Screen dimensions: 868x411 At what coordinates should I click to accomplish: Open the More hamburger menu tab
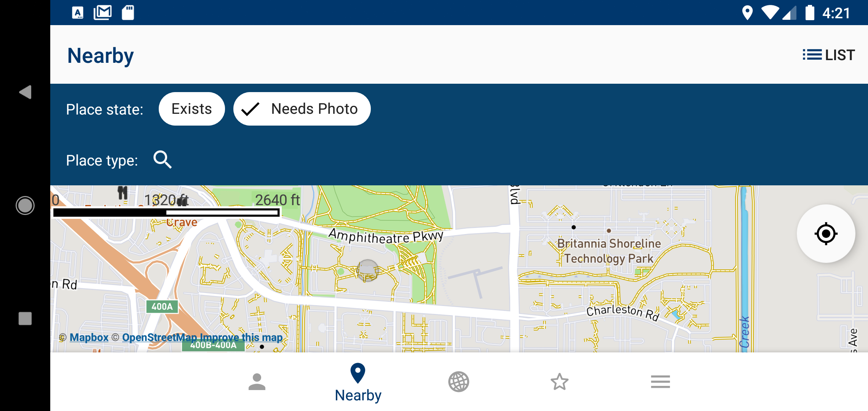click(x=661, y=382)
